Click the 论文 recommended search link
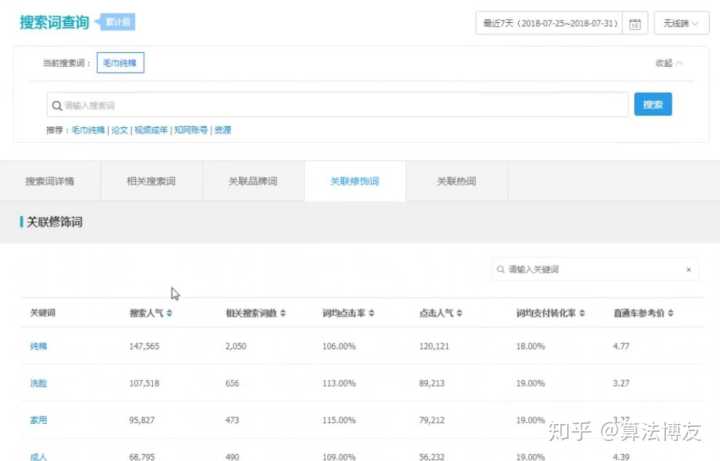 click(x=120, y=130)
